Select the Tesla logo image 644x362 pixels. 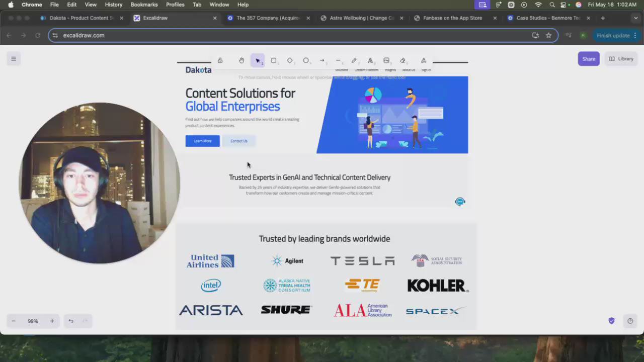click(362, 260)
